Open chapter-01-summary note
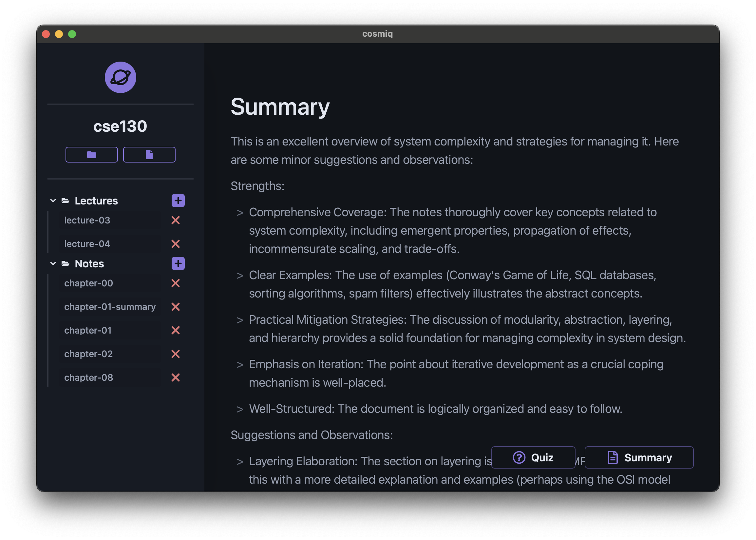This screenshot has width=756, height=540. [110, 307]
